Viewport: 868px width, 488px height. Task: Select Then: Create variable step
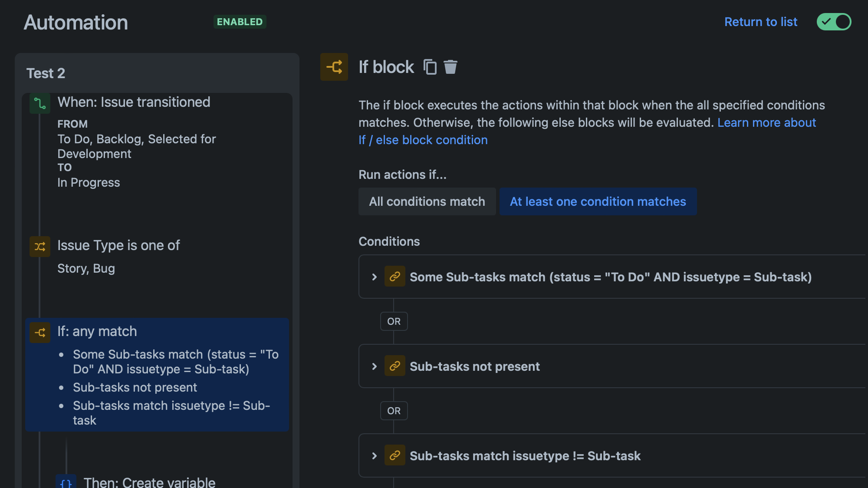tap(149, 482)
